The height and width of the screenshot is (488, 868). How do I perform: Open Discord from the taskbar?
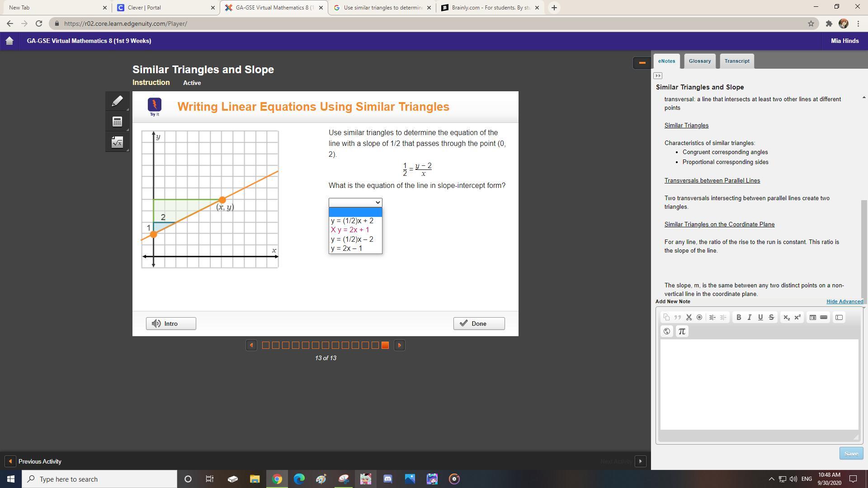[387, 479]
